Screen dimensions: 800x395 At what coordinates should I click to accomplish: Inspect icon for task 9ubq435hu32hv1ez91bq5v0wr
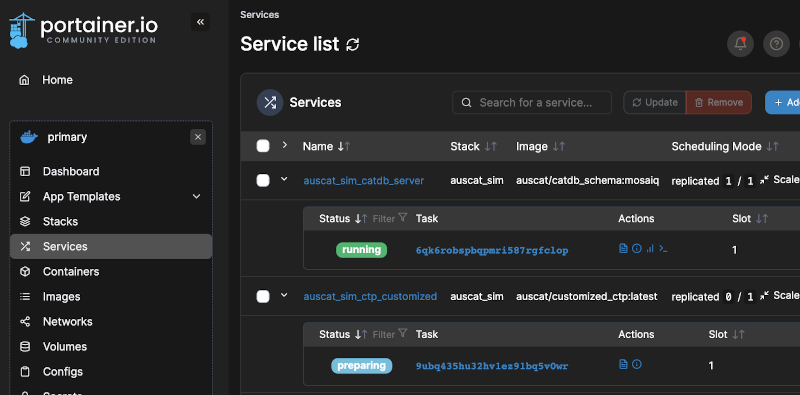click(x=636, y=364)
